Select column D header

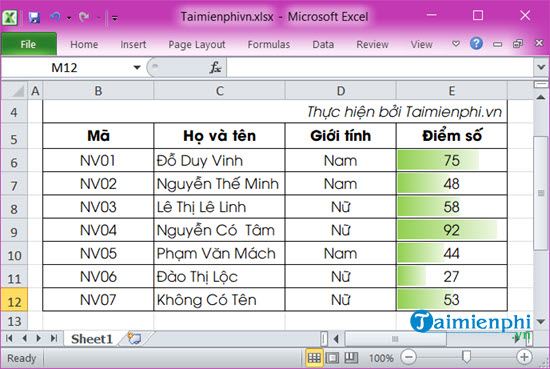341,91
